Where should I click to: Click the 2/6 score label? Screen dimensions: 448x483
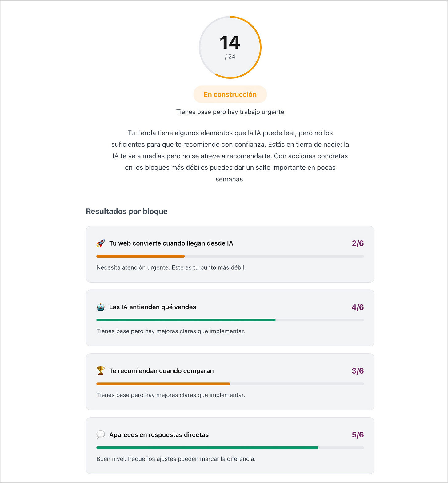(358, 243)
